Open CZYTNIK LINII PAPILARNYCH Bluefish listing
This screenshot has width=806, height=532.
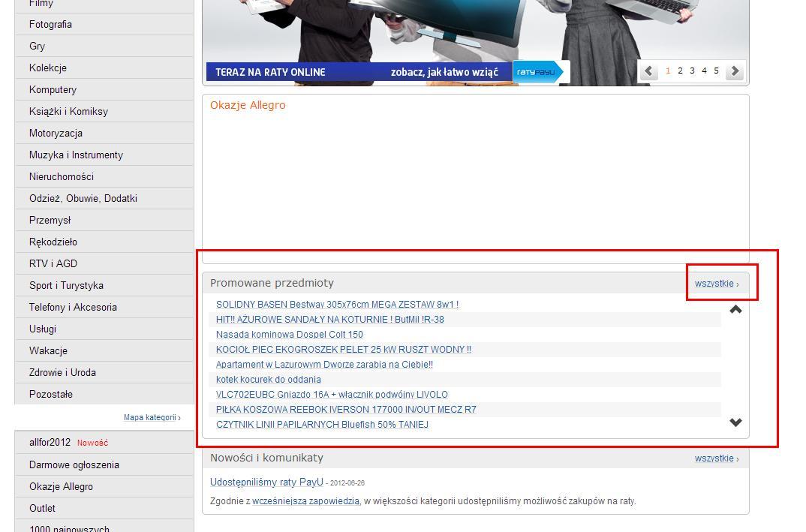point(322,424)
